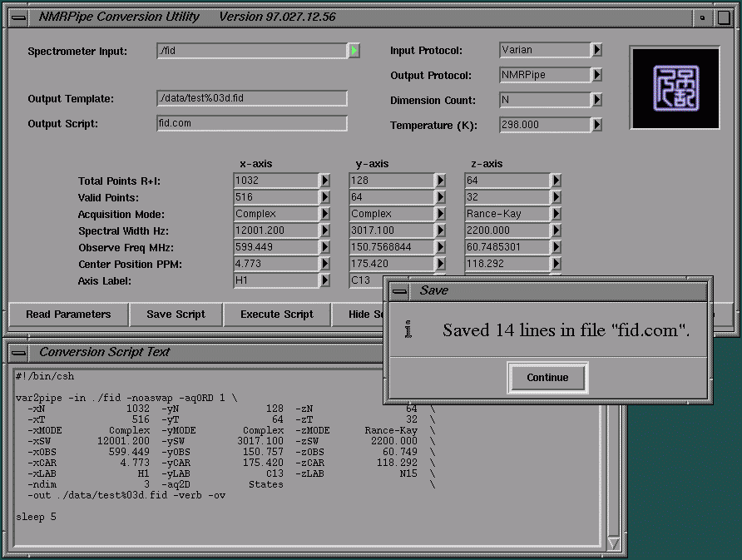Open y-axis Spectral Width Hz arrow
Viewport: 742px width, 560px height.
click(x=441, y=230)
